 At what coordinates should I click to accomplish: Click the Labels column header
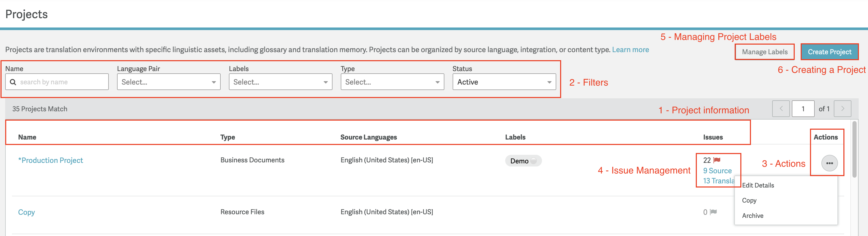[515, 137]
